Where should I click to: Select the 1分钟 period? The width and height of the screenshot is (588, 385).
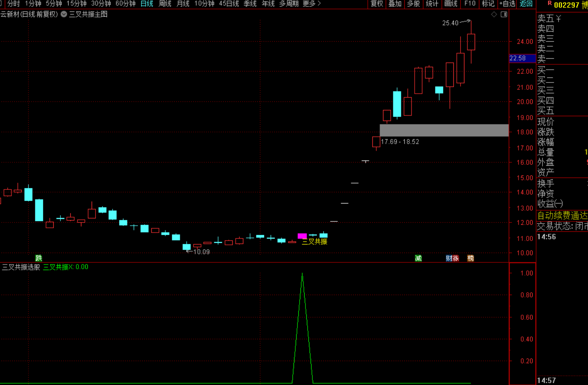click(33, 4)
